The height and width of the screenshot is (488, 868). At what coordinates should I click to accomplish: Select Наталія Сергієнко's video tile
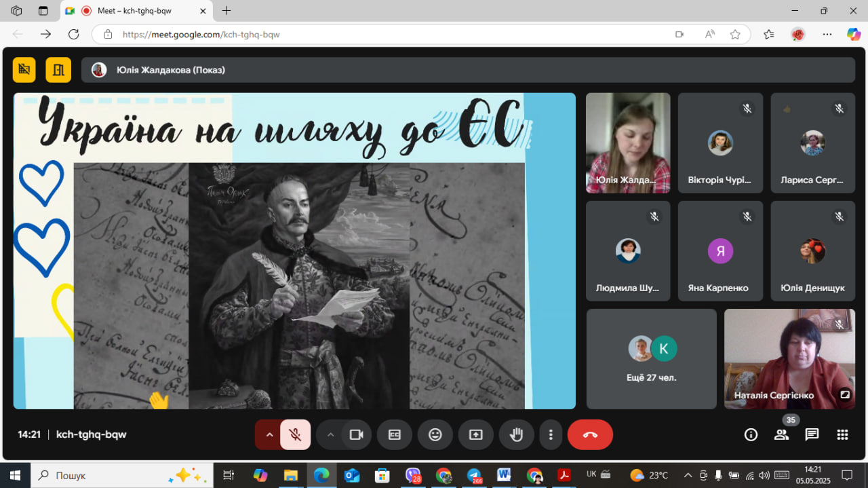click(789, 359)
